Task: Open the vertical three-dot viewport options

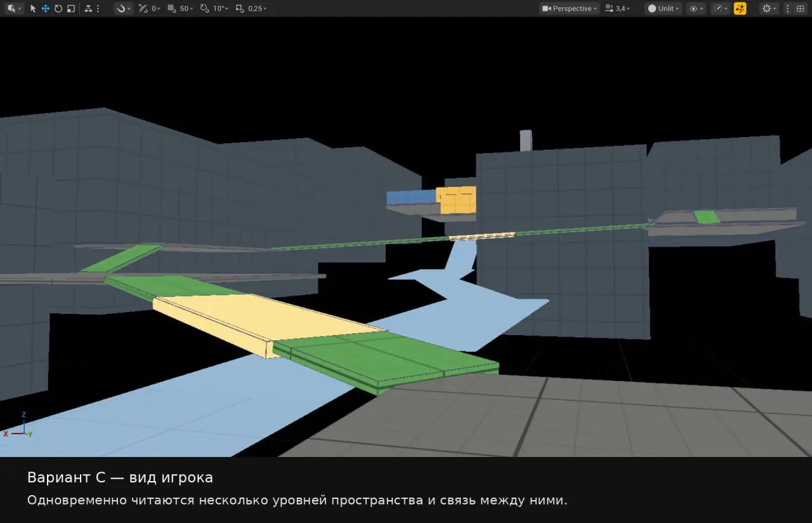Action: coord(788,9)
